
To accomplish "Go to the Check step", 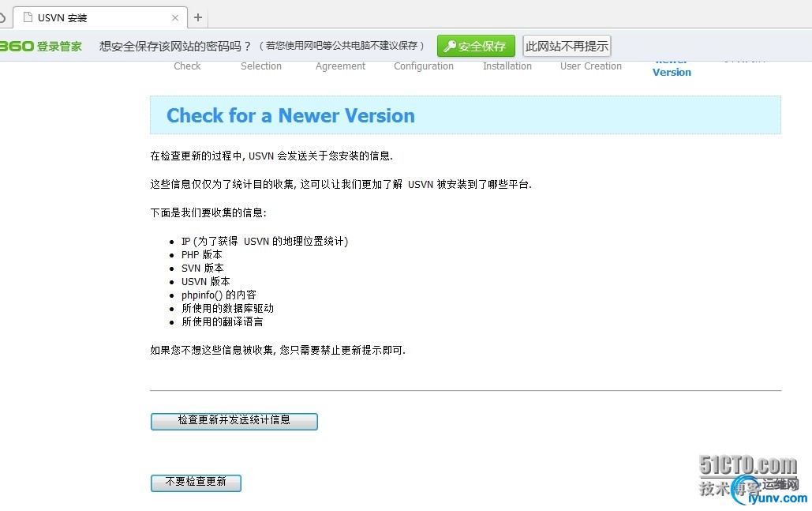I will (187, 66).
